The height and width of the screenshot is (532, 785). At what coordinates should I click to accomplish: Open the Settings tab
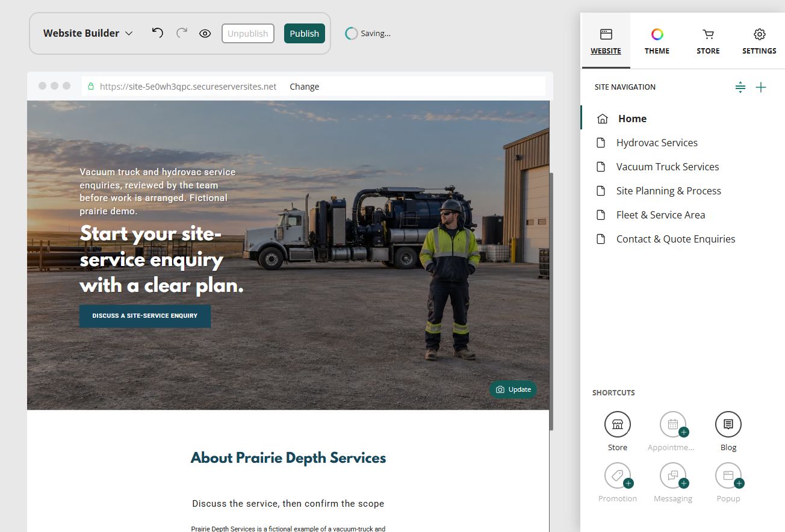click(759, 41)
